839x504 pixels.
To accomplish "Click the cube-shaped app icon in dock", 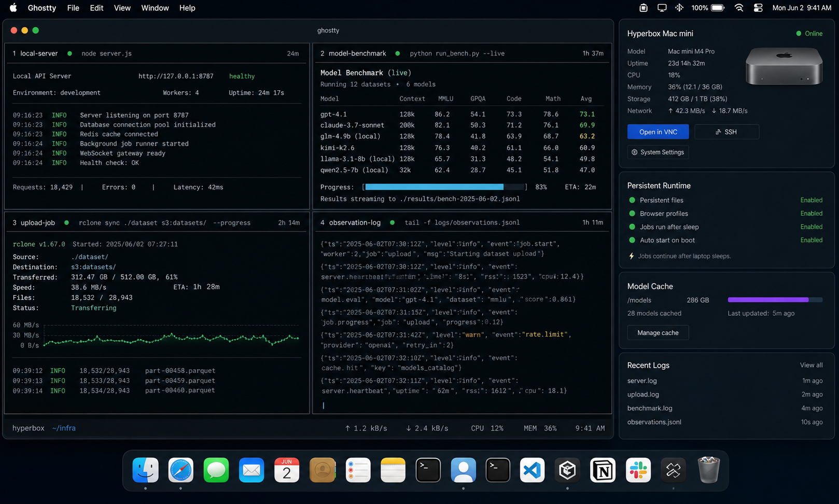I will (568, 470).
